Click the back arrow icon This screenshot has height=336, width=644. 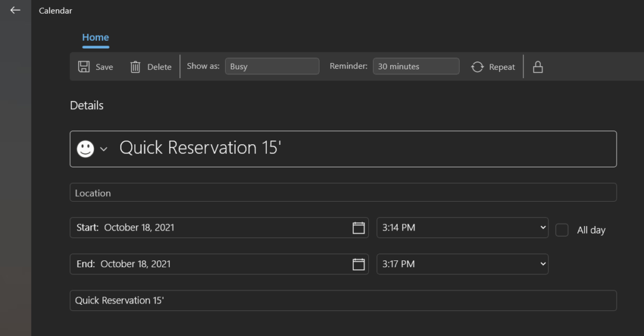16,11
